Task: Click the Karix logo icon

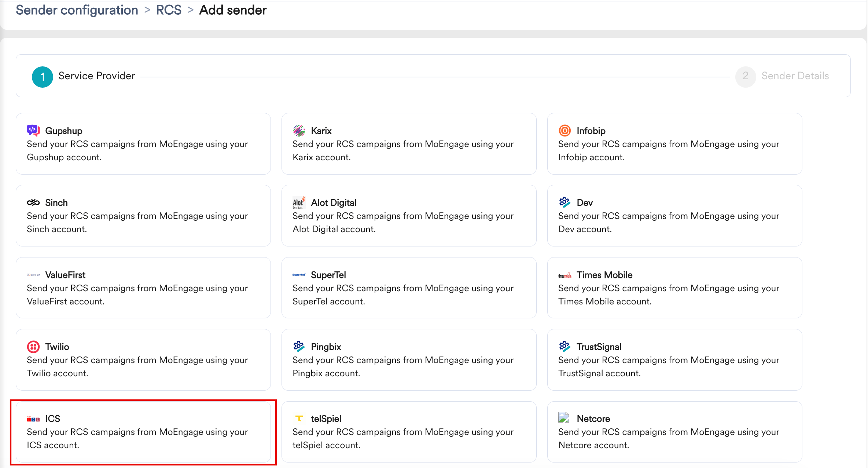Action: click(299, 130)
